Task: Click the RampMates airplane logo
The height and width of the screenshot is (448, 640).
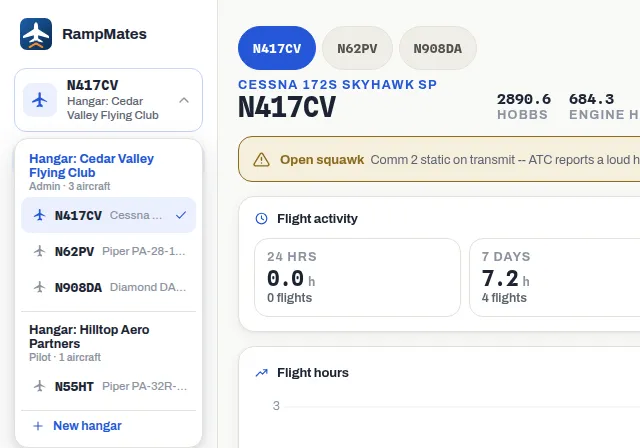Action: coord(36,34)
